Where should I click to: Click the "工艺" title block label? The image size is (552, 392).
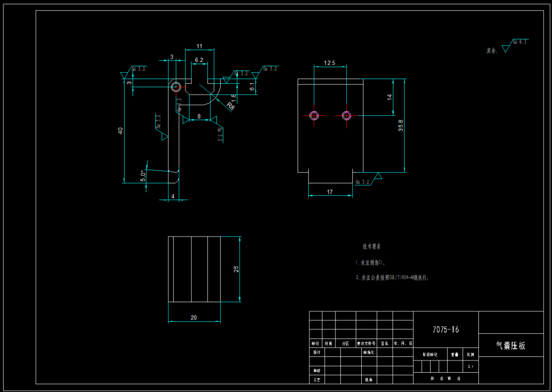pyautogui.click(x=317, y=380)
